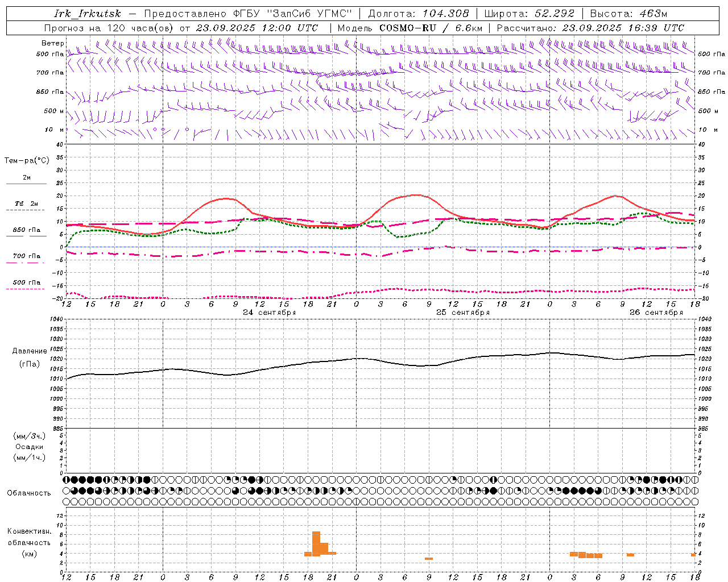The height and width of the screenshot is (582, 728).
Task: Click the 26 сентября date label
Action: tap(656, 313)
